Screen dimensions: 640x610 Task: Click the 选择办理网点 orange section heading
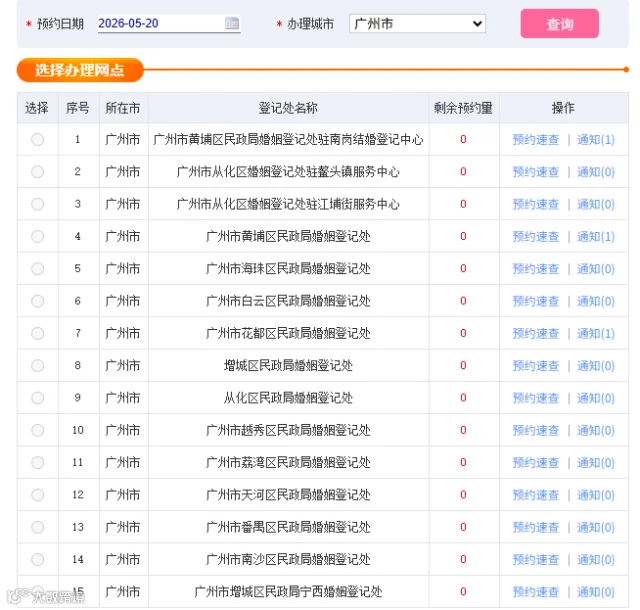(x=80, y=70)
